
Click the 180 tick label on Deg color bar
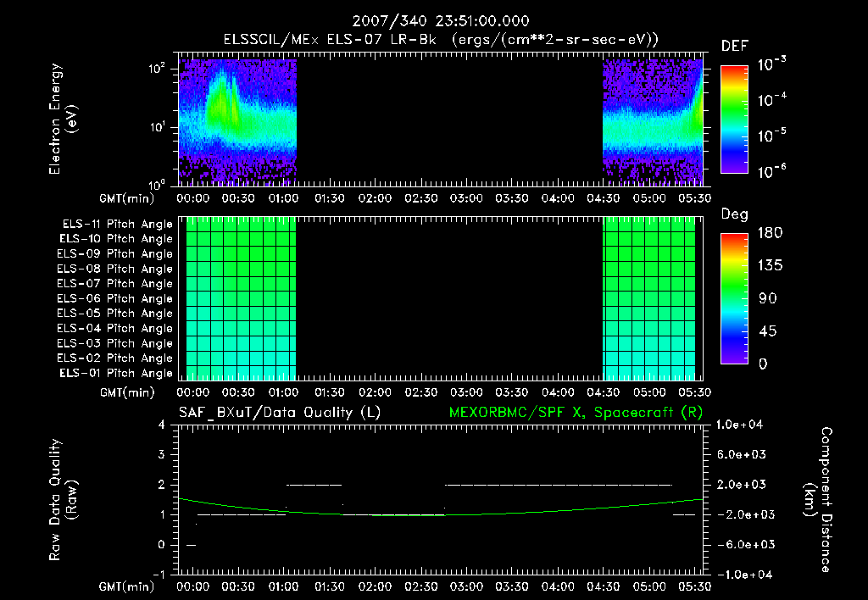pos(770,233)
